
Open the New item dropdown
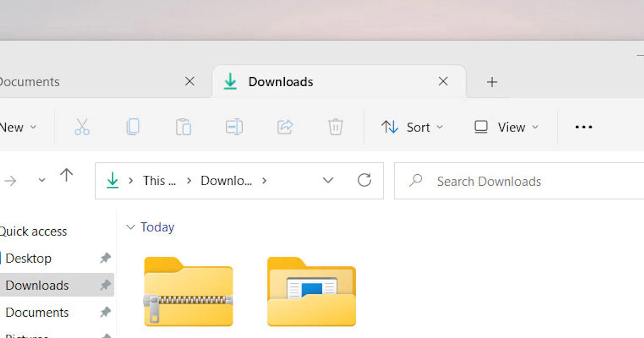(x=18, y=127)
